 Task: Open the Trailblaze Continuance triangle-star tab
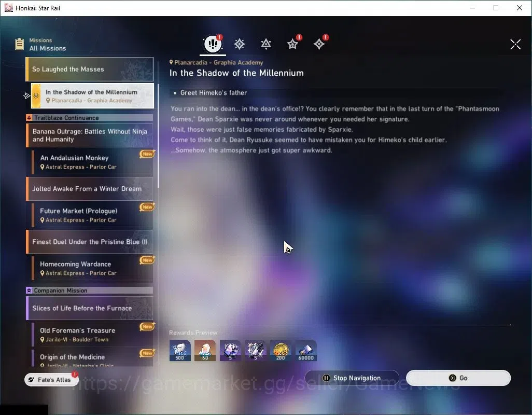[x=266, y=44]
